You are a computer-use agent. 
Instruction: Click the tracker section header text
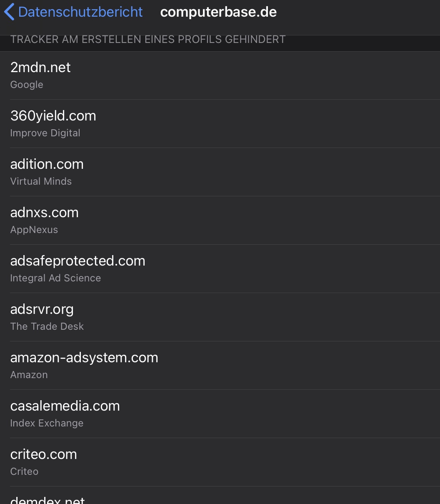(x=148, y=40)
